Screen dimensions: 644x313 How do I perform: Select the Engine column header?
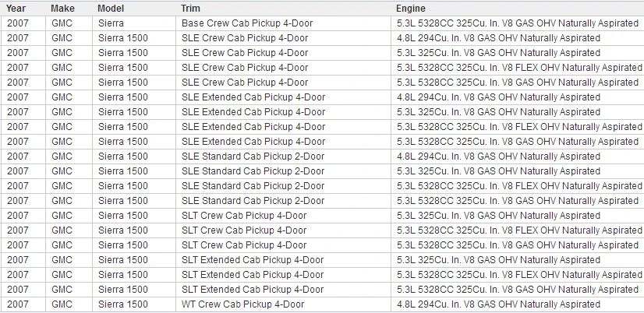pyautogui.click(x=518, y=9)
